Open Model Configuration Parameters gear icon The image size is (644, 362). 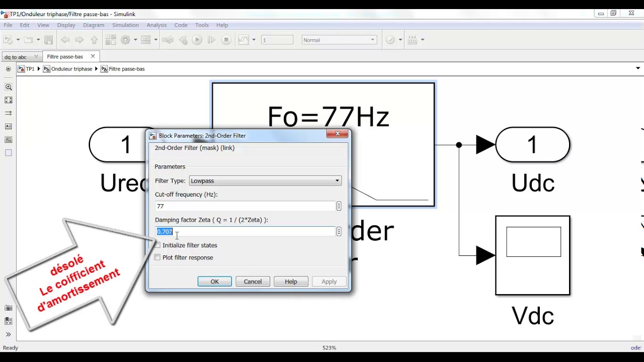(x=126, y=40)
